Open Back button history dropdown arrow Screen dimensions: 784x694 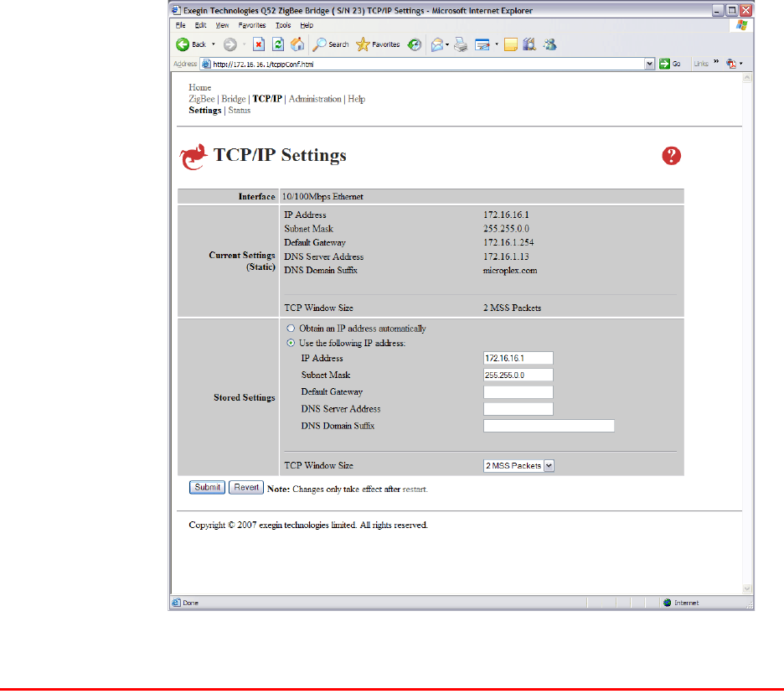tap(214, 44)
